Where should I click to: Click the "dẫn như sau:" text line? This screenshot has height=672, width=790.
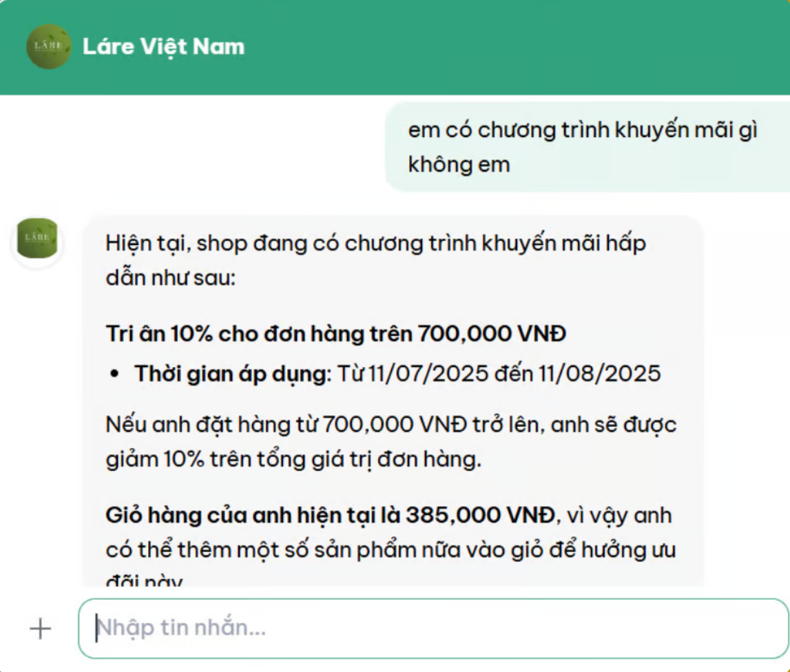point(171,279)
